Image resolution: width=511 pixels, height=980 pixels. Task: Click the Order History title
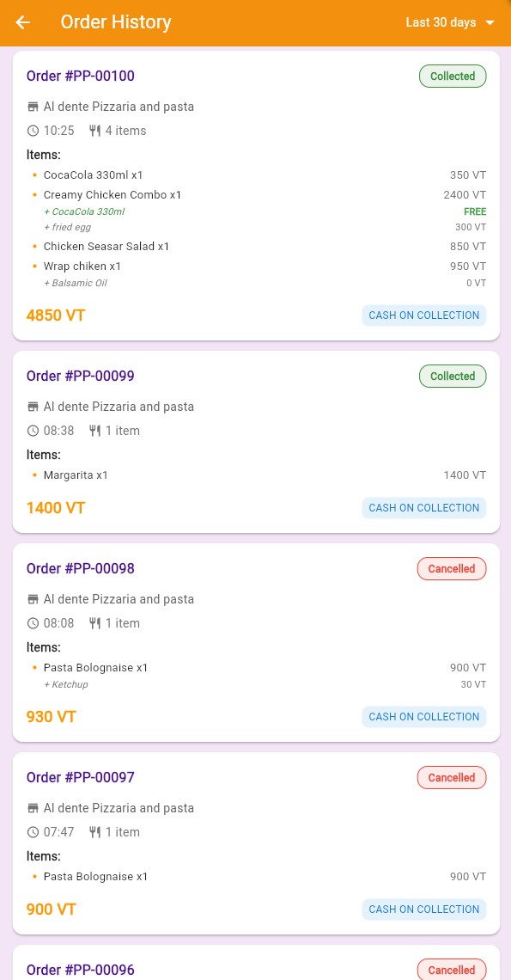tap(116, 22)
